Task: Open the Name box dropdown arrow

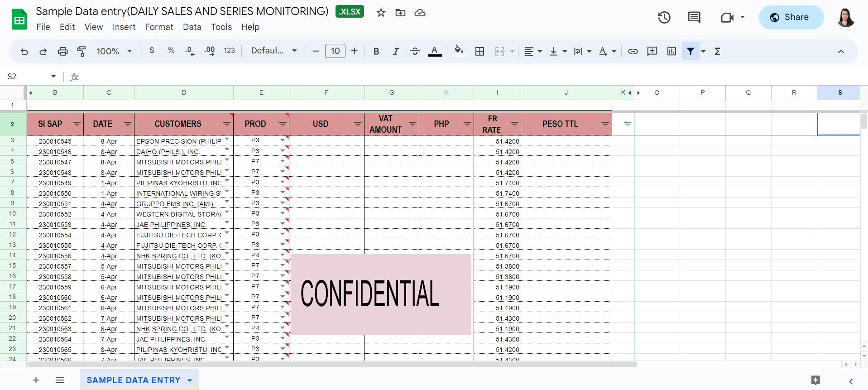Action: (53, 77)
